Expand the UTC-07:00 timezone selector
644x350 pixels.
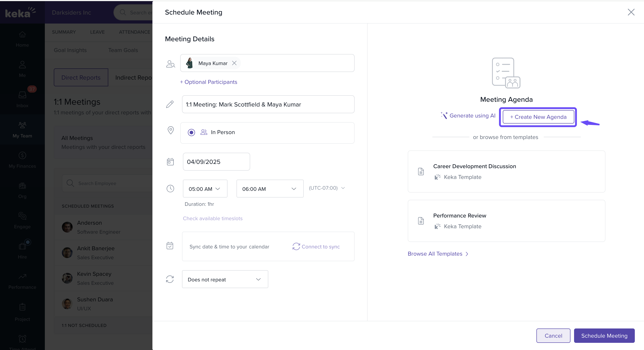click(327, 188)
